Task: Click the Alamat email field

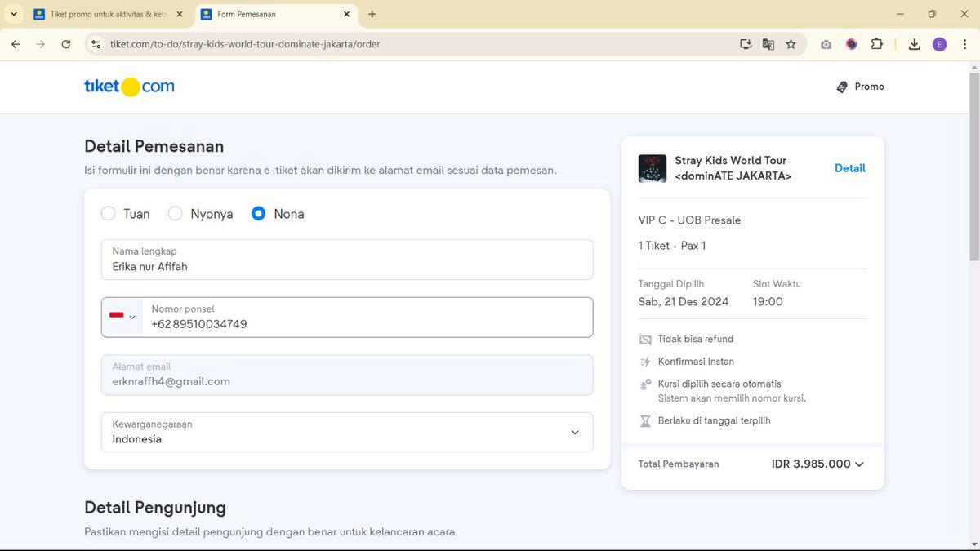Action: pos(347,375)
